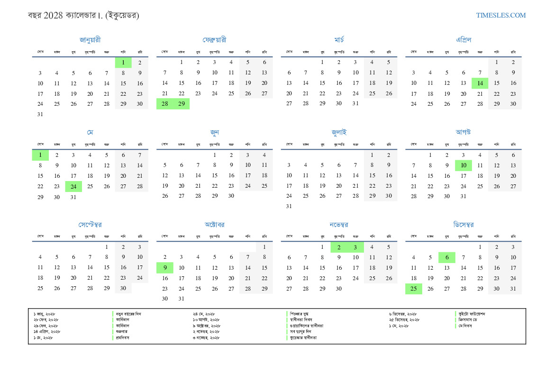554x392 pixels.
Task: Click the শ্রমদিবস holiday label
Action: coord(122,337)
